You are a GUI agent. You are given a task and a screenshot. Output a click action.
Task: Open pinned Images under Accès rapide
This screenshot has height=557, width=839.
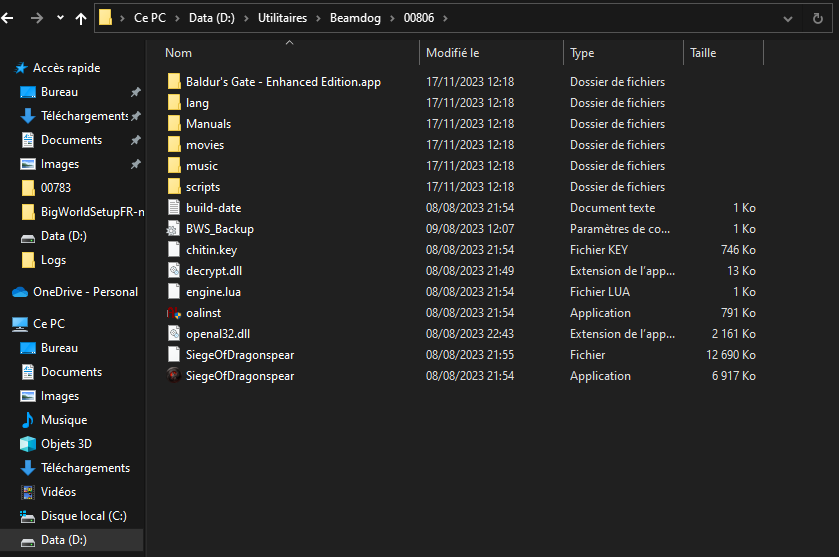coord(60,164)
